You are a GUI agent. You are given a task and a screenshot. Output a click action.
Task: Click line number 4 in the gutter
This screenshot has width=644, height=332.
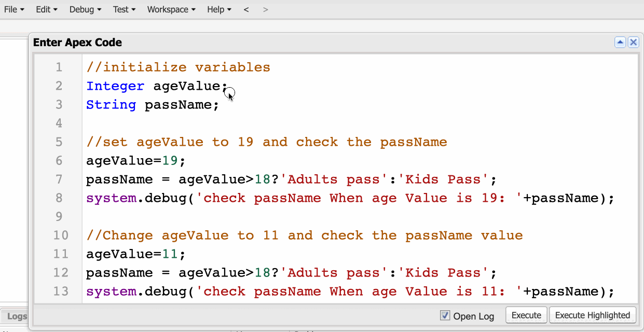point(59,123)
